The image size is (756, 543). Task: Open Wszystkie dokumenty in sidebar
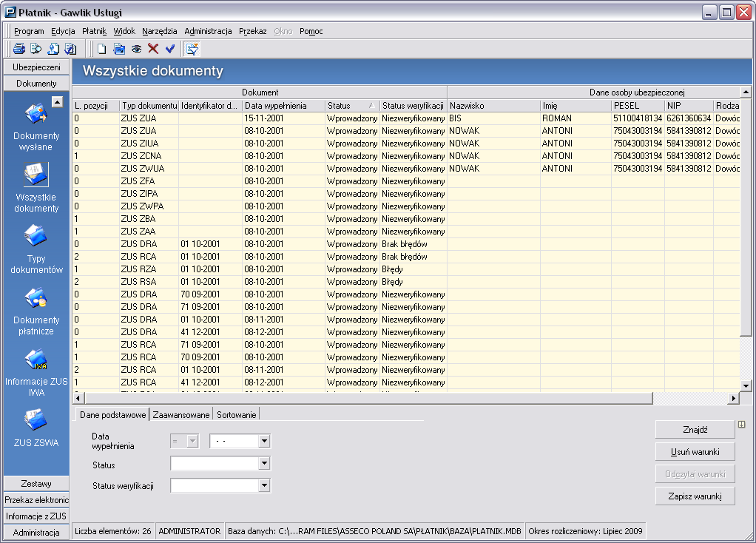click(x=36, y=189)
